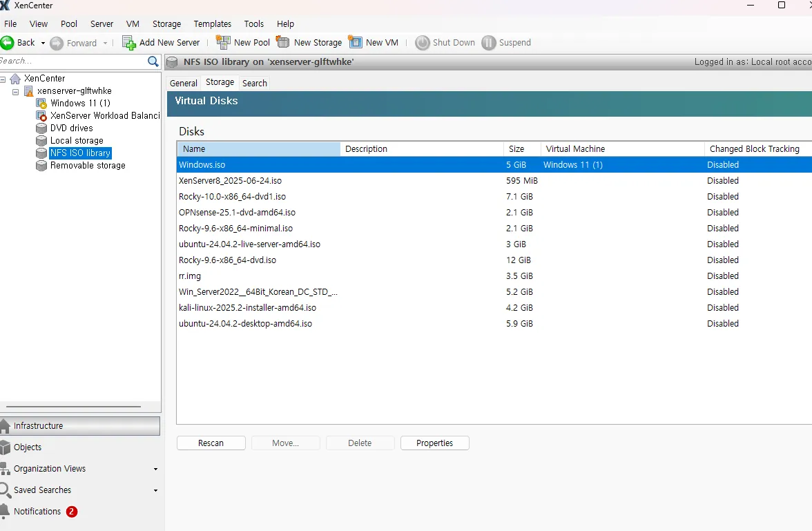Click the Add New Server toolbar icon
This screenshot has width=812, height=531.
(129, 43)
